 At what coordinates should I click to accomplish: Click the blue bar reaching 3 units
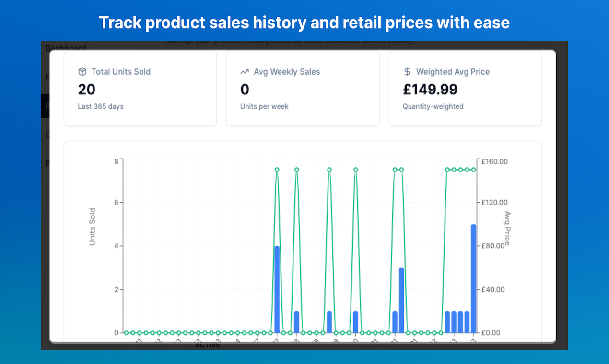[401, 300]
